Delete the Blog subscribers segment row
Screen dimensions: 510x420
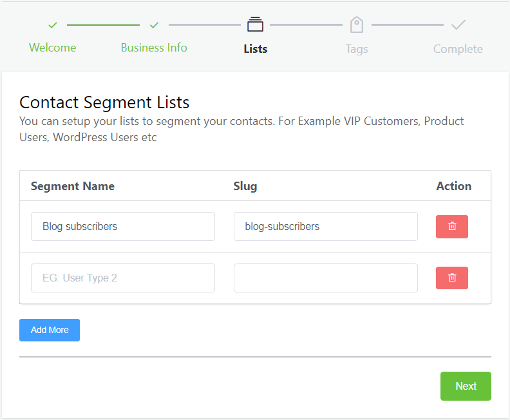(452, 227)
